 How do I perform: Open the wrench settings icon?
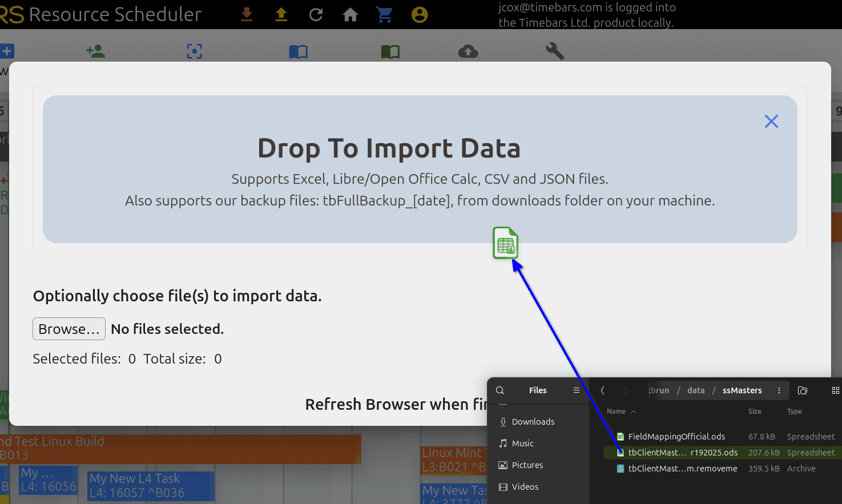tap(555, 51)
